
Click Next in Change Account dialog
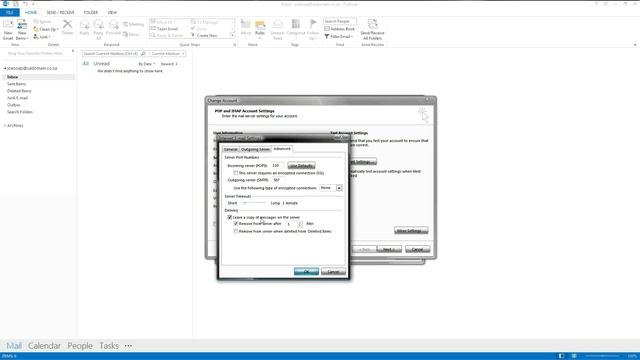(x=389, y=249)
